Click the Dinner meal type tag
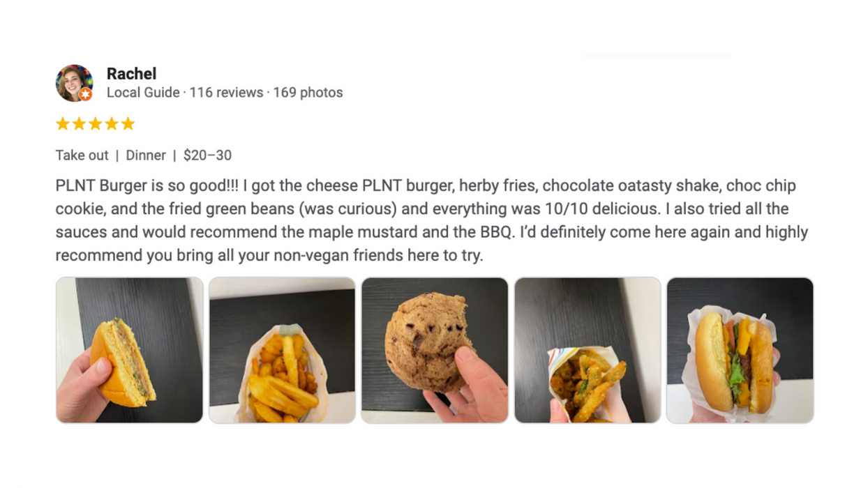The width and height of the screenshot is (868, 488). [146, 155]
